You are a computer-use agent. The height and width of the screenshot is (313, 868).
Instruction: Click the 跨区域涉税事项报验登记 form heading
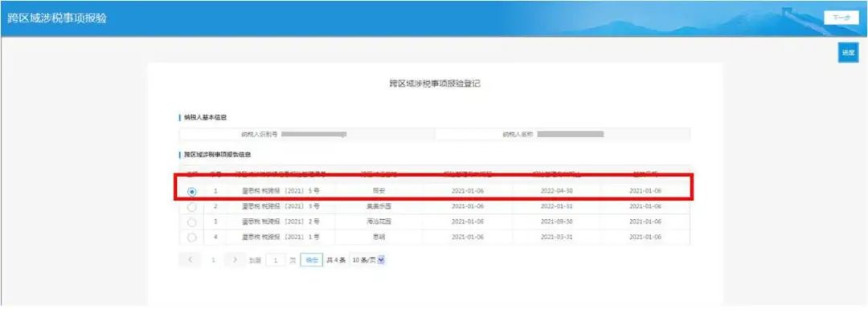(x=435, y=83)
